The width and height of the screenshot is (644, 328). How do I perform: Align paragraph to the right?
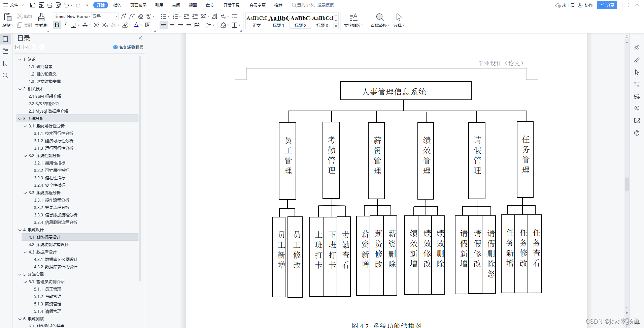(x=180, y=25)
